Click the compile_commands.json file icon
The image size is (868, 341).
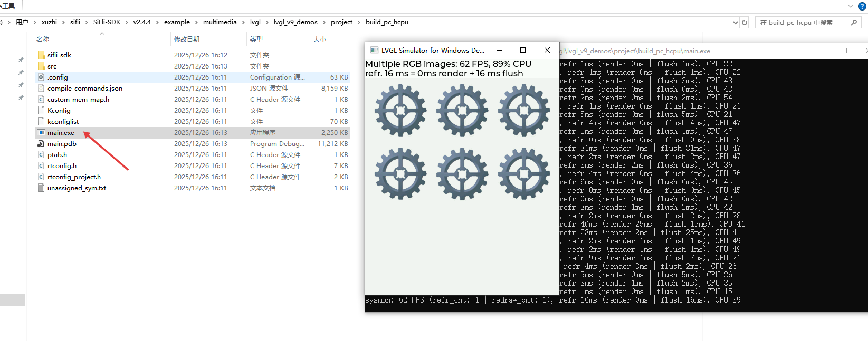tap(41, 89)
